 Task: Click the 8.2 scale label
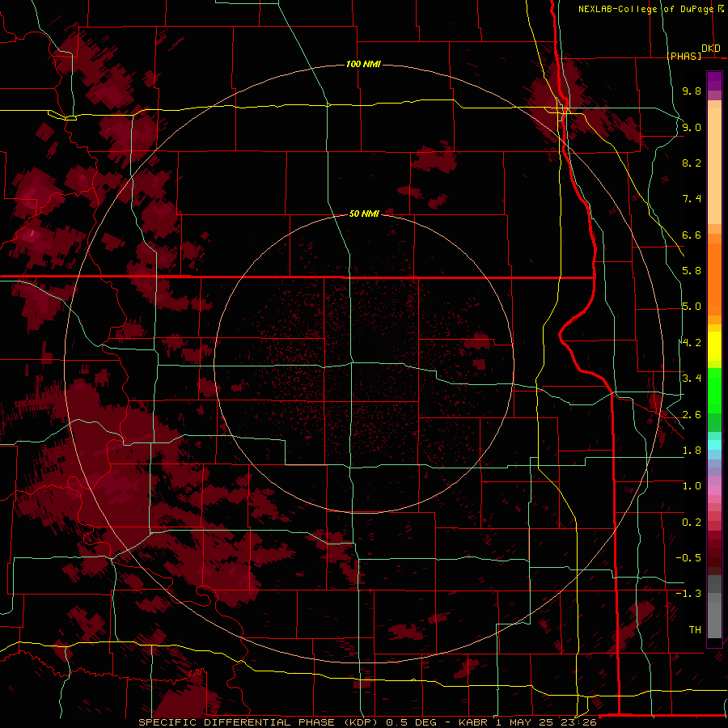tap(692, 163)
